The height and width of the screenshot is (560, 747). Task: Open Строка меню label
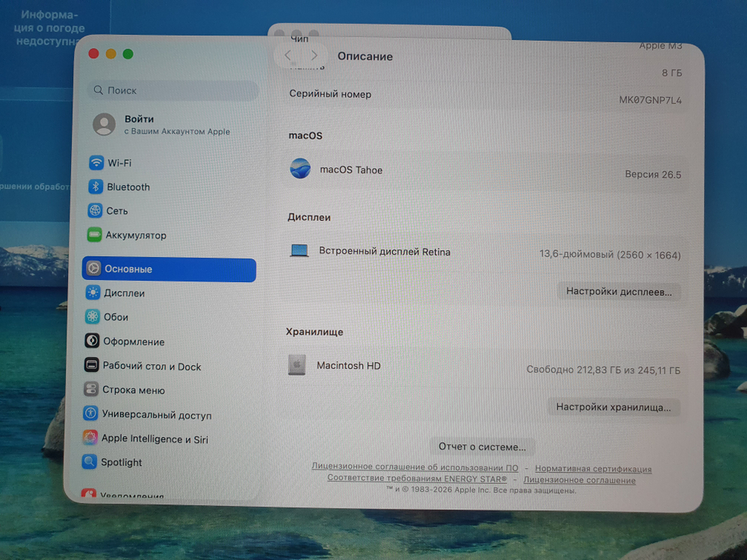click(134, 390)
